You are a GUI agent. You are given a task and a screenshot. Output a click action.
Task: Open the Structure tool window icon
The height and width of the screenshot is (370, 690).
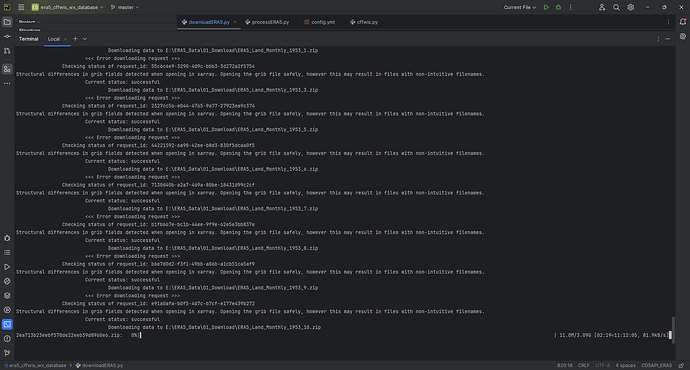[7, 69]
